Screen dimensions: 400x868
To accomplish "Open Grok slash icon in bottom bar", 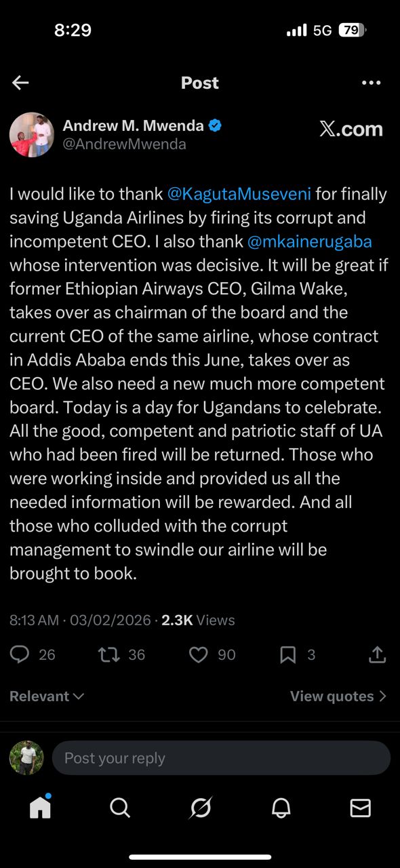I will (x=201, y=808).
